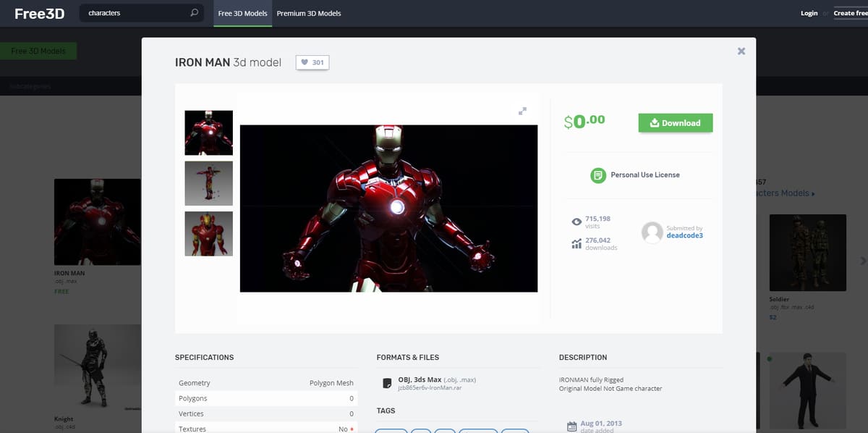Click Personal Use License link
868x433 pixels.
point(645,175)
